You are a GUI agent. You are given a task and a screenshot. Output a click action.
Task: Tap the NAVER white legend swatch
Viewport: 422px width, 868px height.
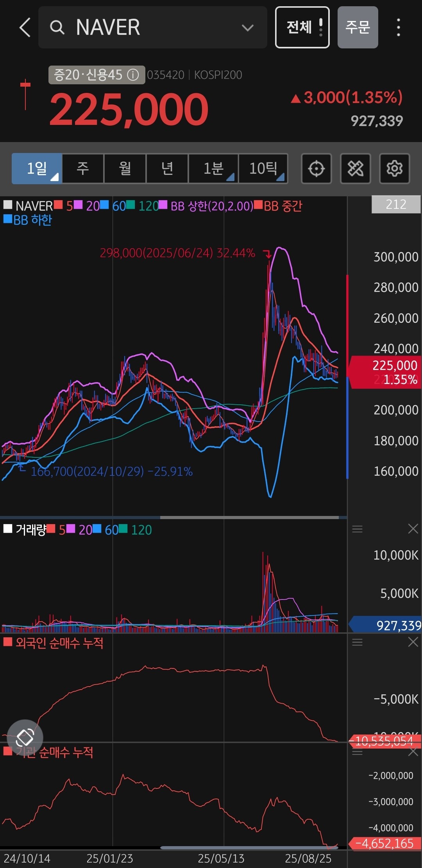8,205
